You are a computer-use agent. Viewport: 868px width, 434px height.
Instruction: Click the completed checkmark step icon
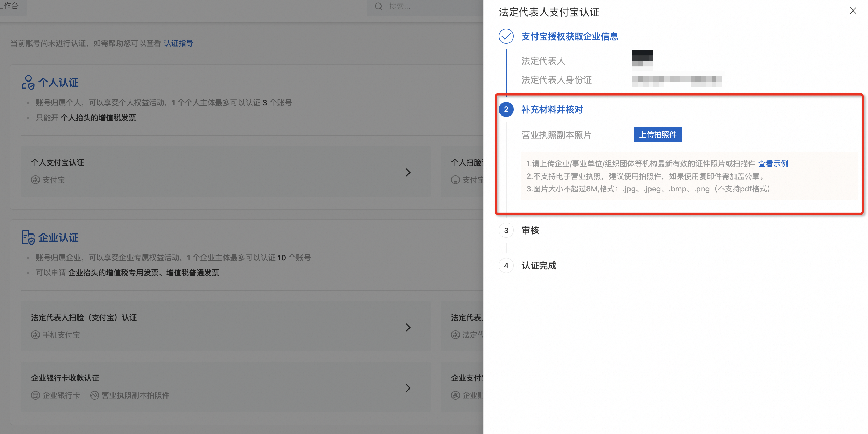click(506, 36)
